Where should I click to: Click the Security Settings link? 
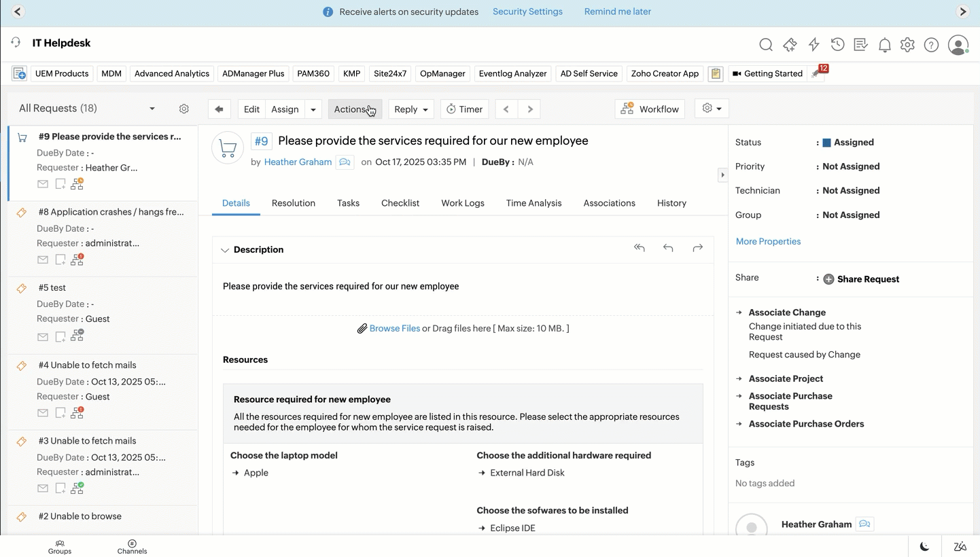527,12
